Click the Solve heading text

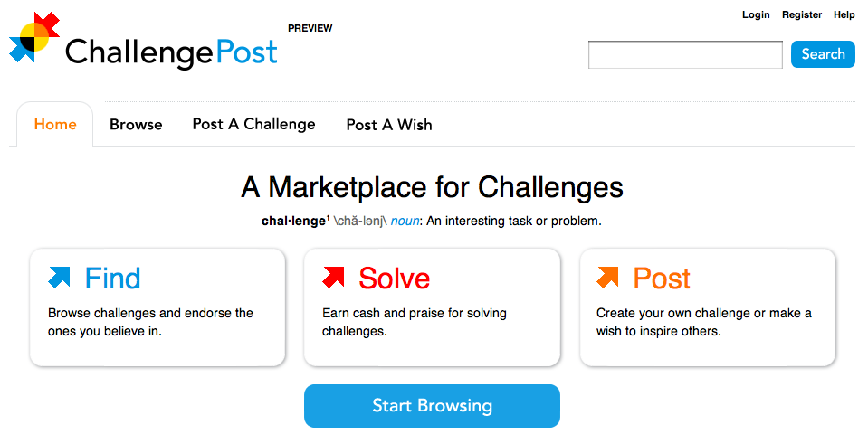tap(394, 279)
